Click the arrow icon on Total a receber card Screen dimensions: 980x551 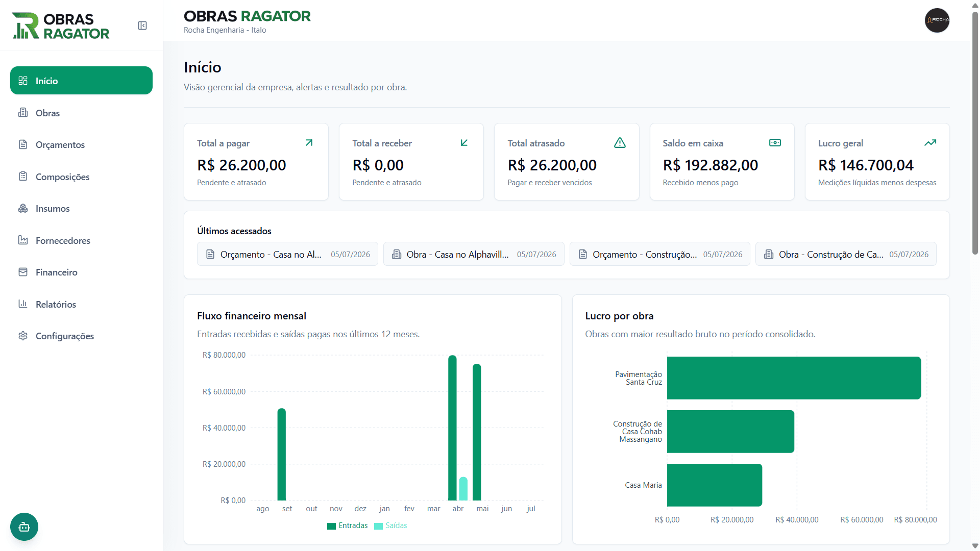tap(464, 143)
